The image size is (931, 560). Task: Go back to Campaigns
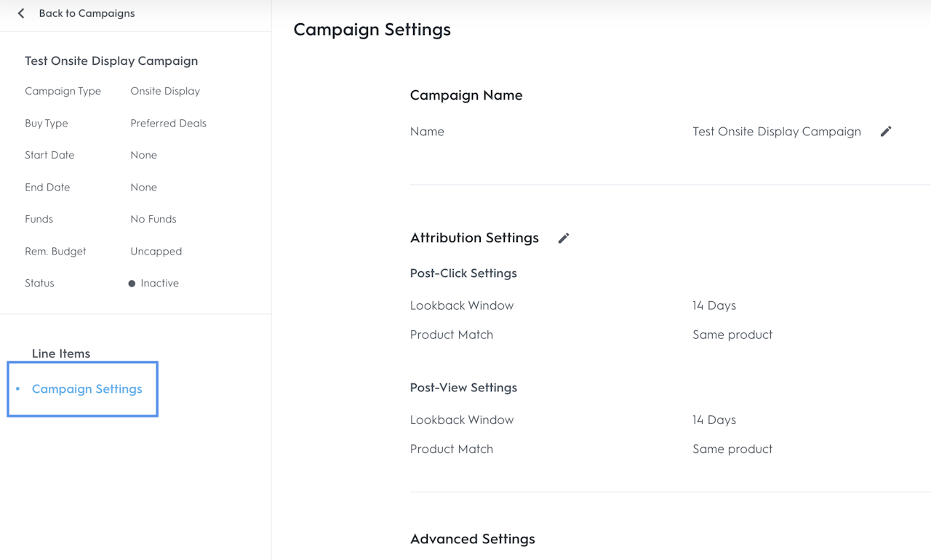point(87,13)
